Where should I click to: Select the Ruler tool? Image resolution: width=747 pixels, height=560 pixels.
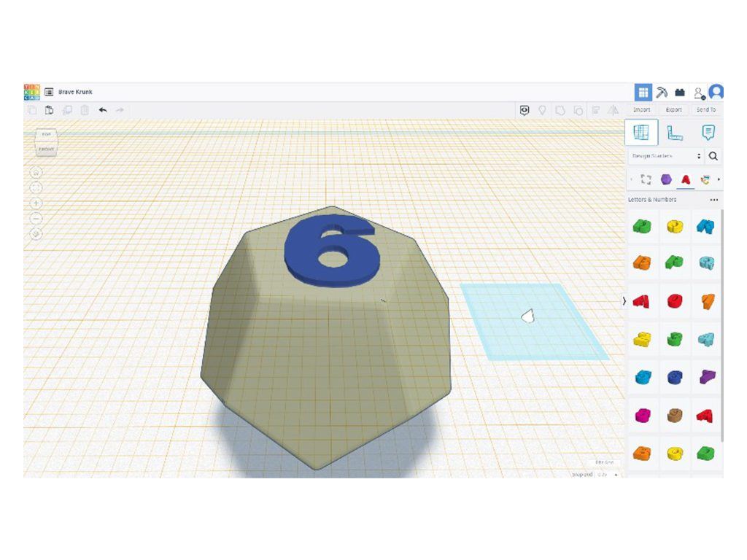pyautogui.click(x=674, y=133)
